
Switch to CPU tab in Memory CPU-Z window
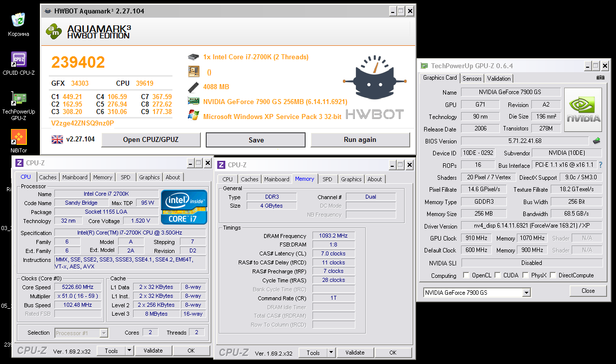pos(228,179)
